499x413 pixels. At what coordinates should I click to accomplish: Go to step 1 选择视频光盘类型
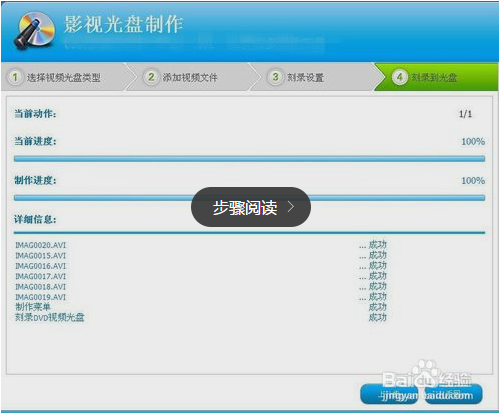(64, 77)
